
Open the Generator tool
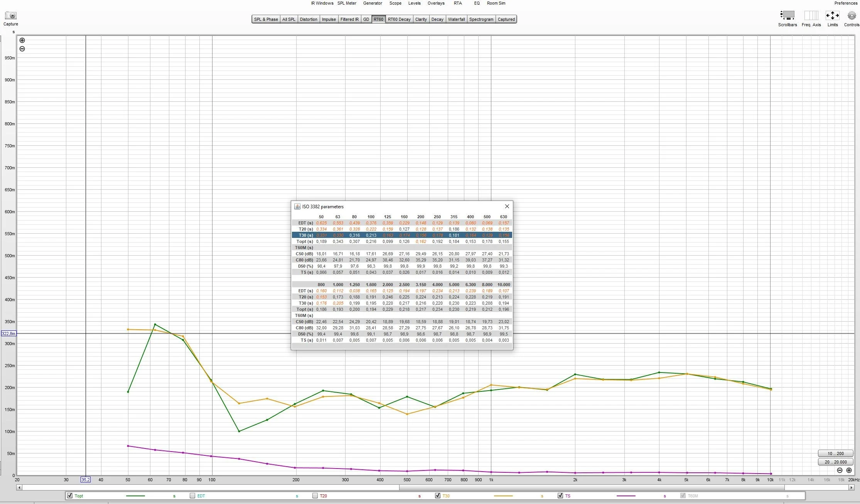373,3
